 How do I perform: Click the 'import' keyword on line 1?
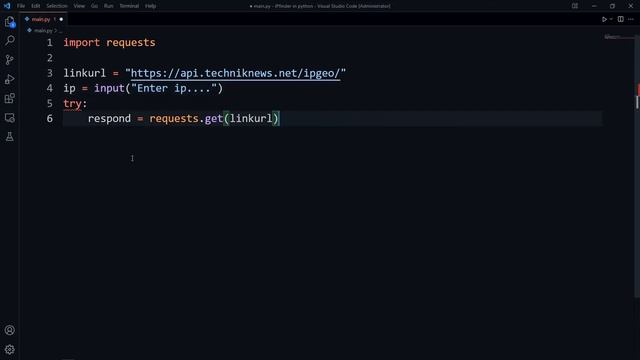[82, 42]
